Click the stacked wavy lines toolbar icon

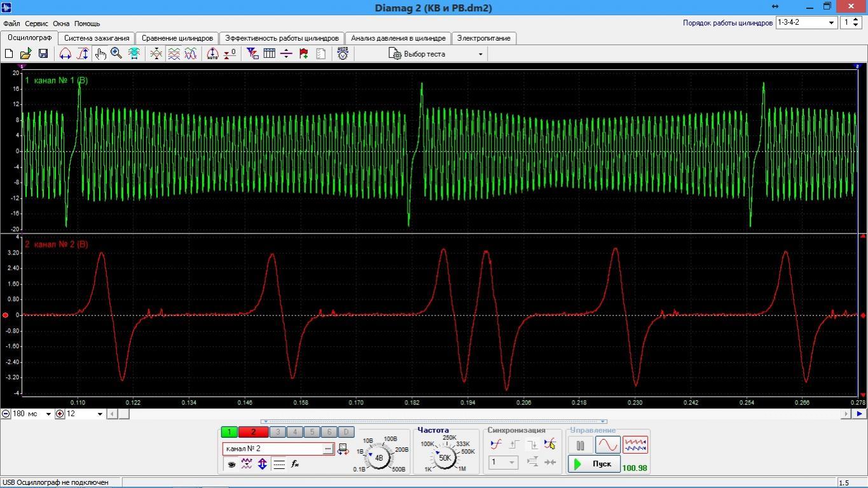coord(174,54)
